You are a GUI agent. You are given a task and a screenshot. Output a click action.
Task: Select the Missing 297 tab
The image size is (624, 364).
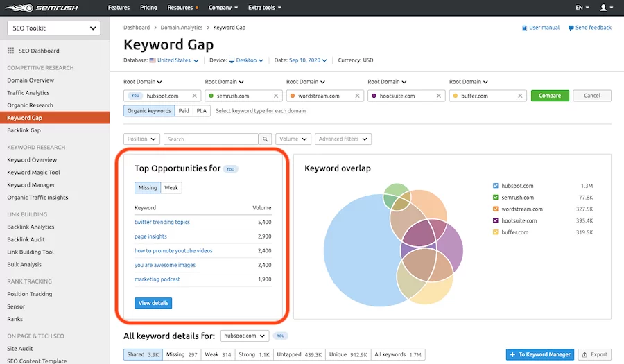[x=182, y=354]
